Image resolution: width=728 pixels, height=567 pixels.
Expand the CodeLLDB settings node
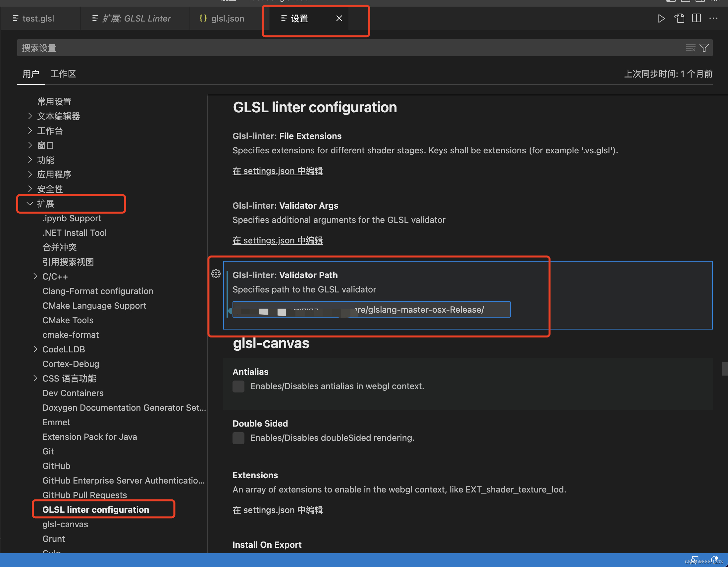(x=35, y=349)
